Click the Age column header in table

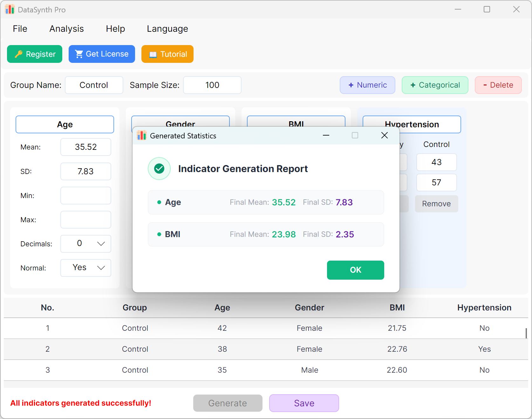click(x=222, y=308)
